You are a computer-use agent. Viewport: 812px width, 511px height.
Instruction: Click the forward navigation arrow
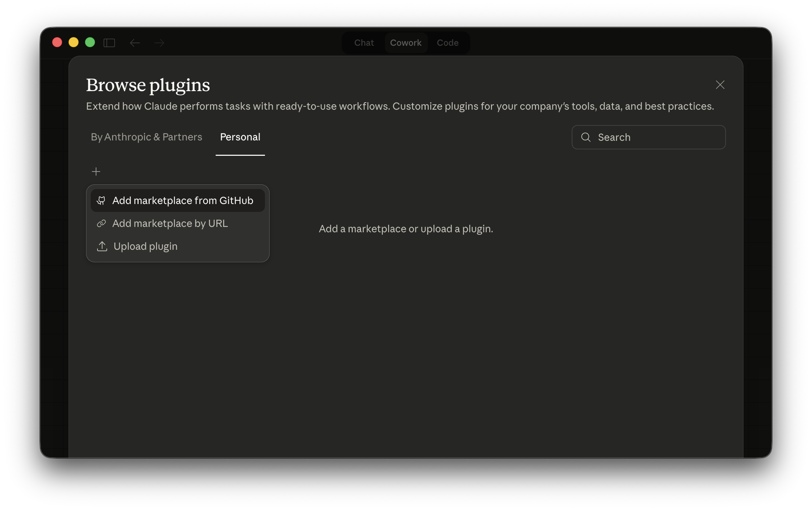[159, 43]
